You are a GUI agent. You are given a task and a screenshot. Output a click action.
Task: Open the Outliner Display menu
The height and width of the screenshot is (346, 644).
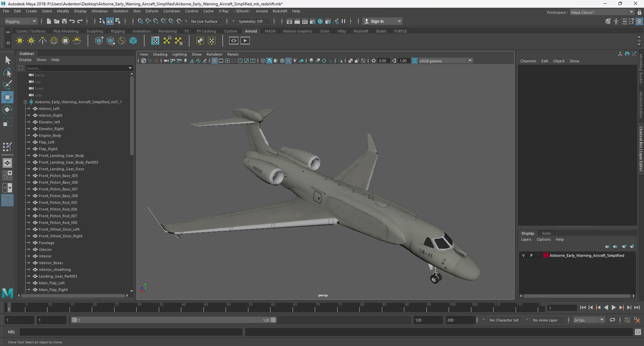25,60
